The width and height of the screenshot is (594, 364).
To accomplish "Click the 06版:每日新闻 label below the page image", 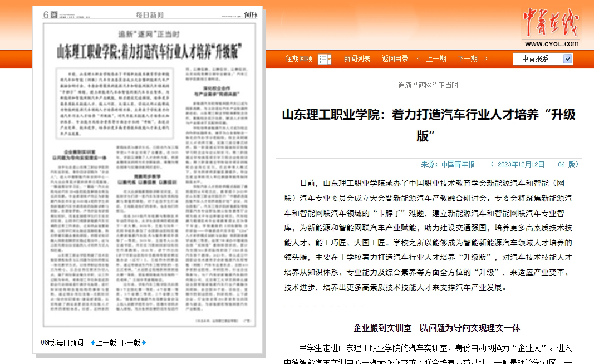I will 62,343.
